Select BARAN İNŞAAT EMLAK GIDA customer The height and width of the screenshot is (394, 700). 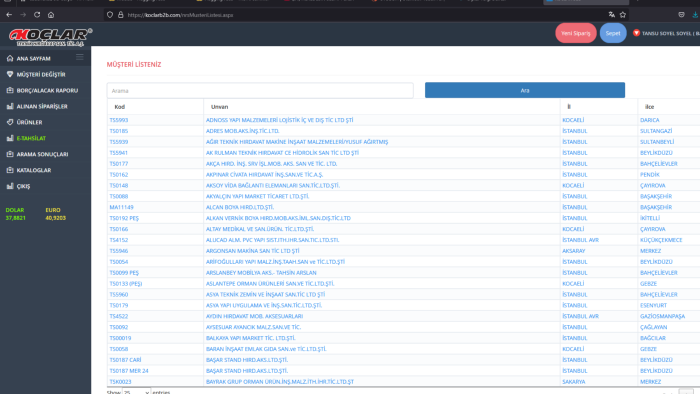266,349
